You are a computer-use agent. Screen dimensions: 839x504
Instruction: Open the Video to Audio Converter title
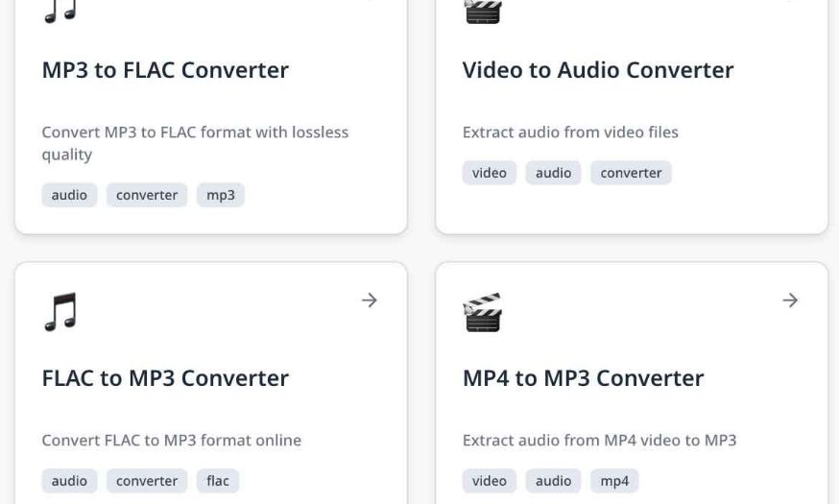tap(598, 70)
